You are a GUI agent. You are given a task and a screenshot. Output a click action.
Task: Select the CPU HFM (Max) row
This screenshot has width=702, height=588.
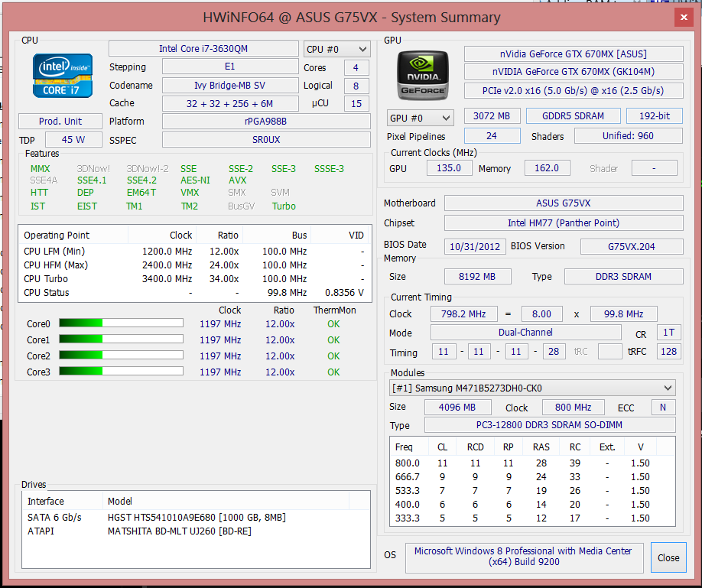[x=194, y=265]
